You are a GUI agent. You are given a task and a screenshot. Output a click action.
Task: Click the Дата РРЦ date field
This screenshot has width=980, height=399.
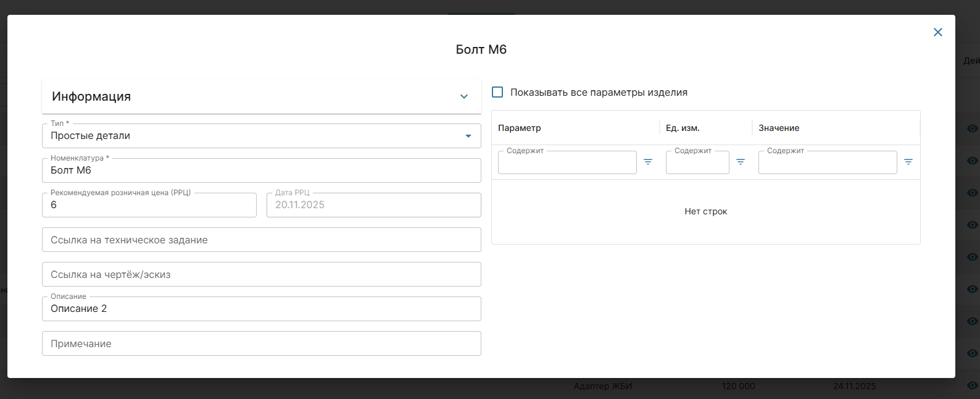pyautogui.click(x=373, y=205)
